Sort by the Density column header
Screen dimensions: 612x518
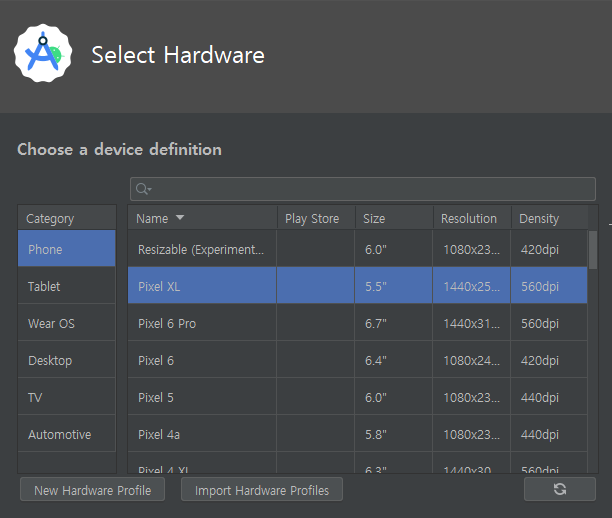point(550,218)
